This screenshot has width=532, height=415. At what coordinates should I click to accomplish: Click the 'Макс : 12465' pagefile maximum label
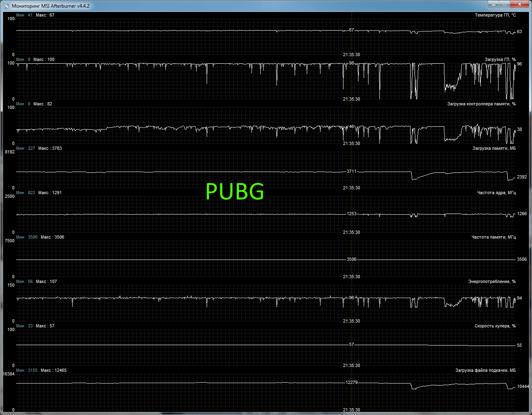click(54, 371)
